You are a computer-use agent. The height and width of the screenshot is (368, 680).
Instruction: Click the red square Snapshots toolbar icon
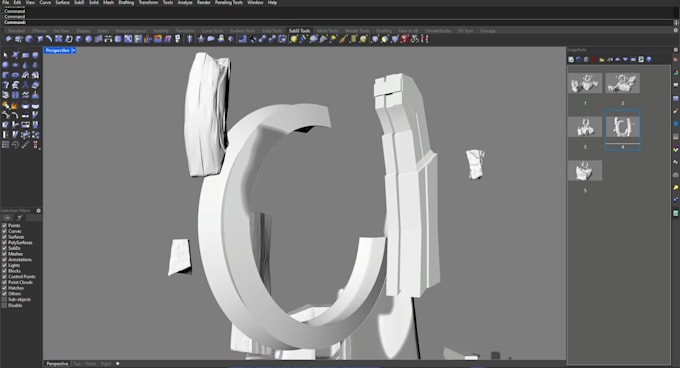pyautogui.click(x=594, y=59)
